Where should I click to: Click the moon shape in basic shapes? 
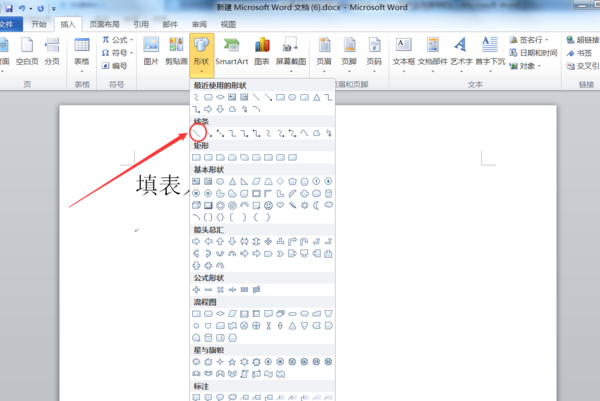316,205
